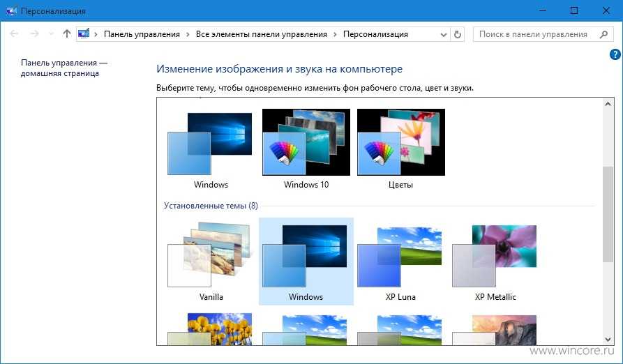Click scroll up arrow in theme list
623x364 pixels.
click(608, 104)
